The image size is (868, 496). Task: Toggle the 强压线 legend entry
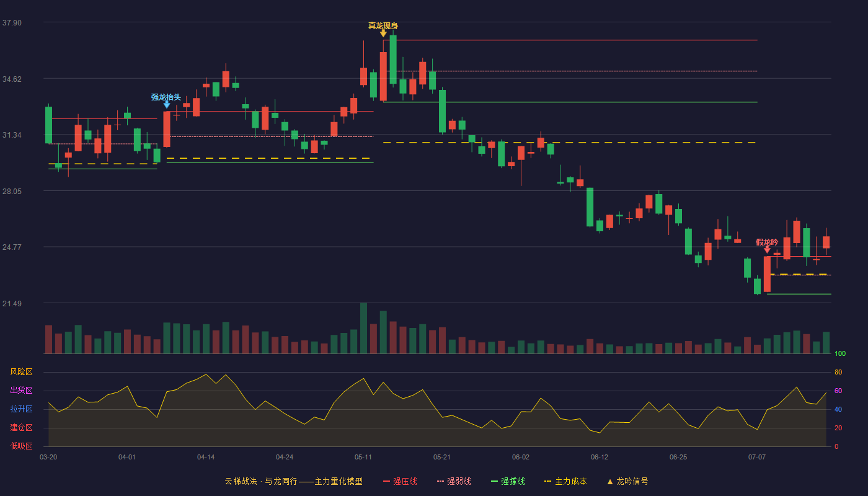point(400,481)
